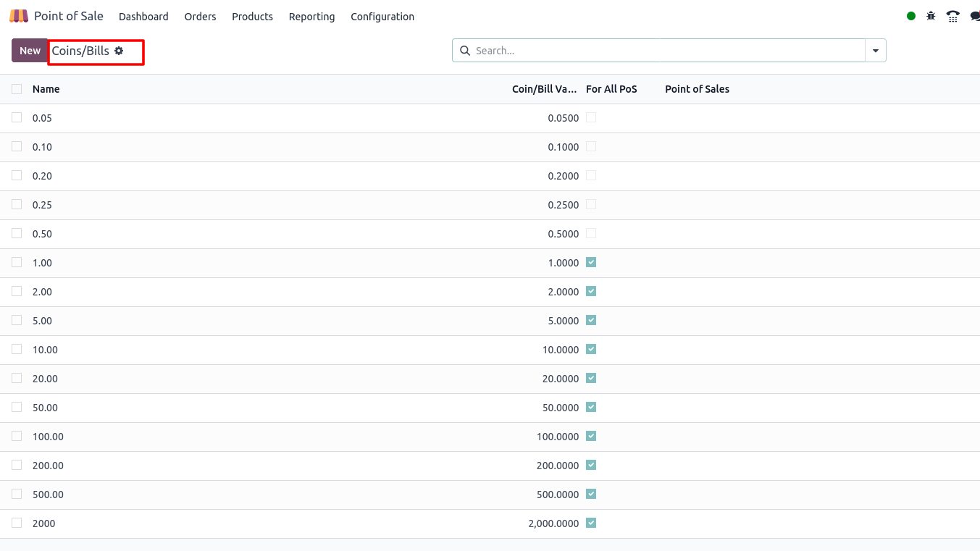The image size is (980, 551).
Task: Open the Coins/Bills gear actions menu
Action: 119,51
